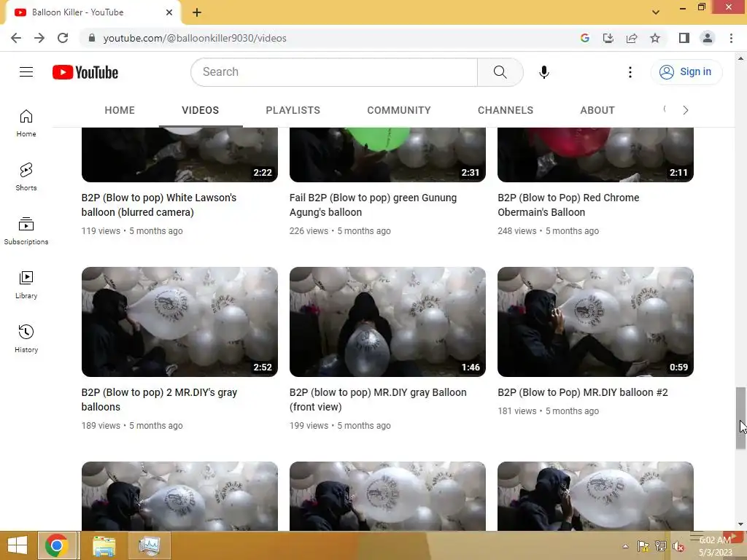
Task: Open the Windows Start button
Action: (18, 545)
